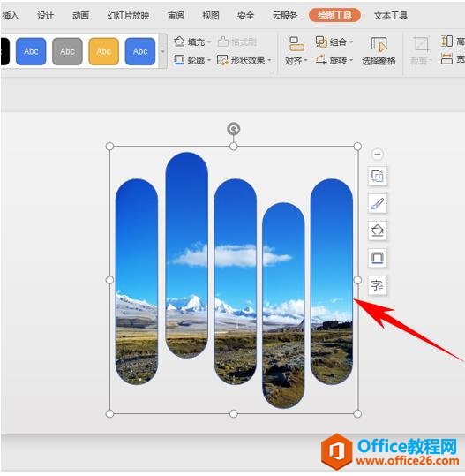Click the 填充 paint bucket icon
The image size is (465, 476).
click(179, 42)
